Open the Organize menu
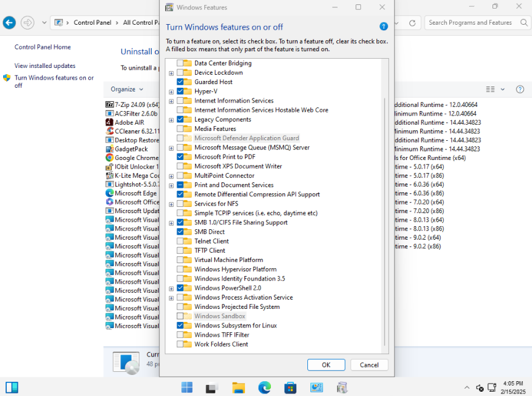The width and height of the screenshot is (532, 396). (127, 90)
